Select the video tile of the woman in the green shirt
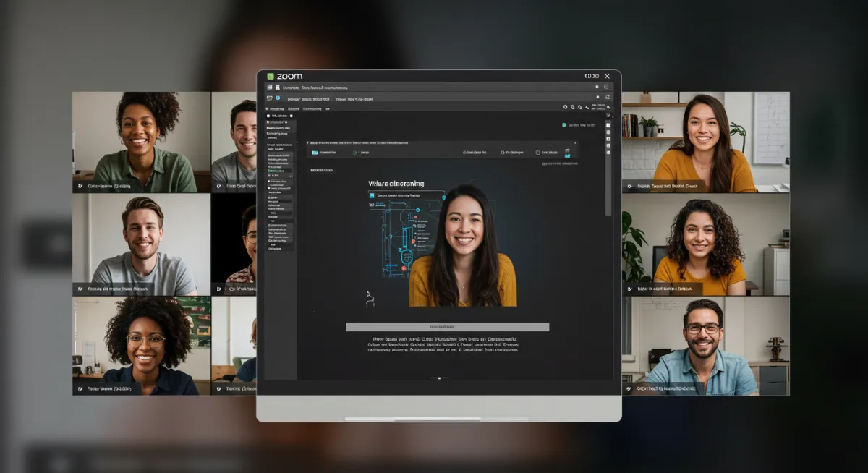The width and height of the screenshot is (868, 473). [x=141, y=142]
